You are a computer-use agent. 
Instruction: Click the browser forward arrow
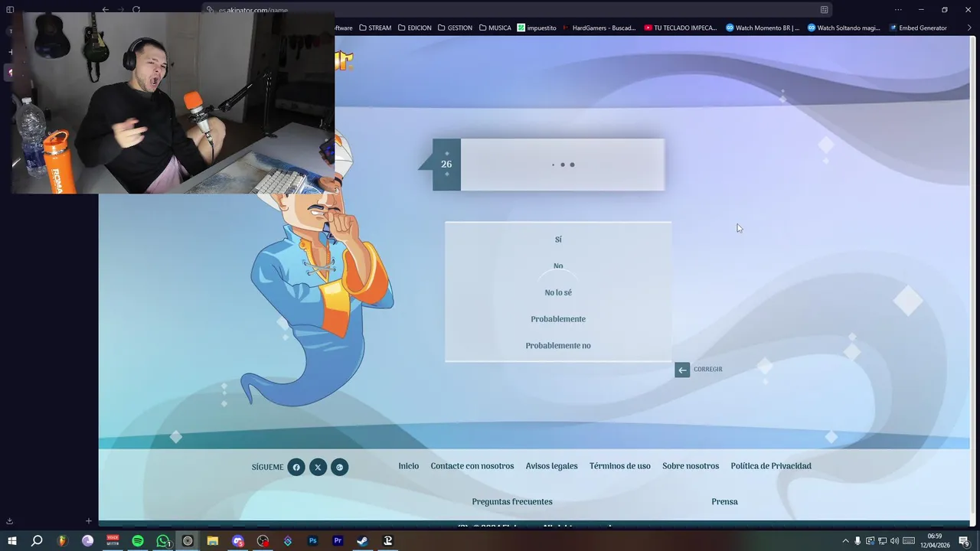coord(121,10)
